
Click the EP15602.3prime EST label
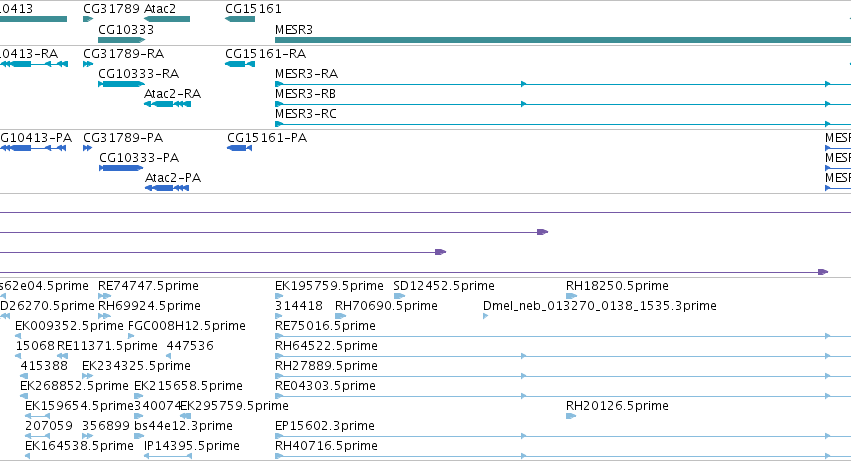pyautogui.click(x=325, y=426)
